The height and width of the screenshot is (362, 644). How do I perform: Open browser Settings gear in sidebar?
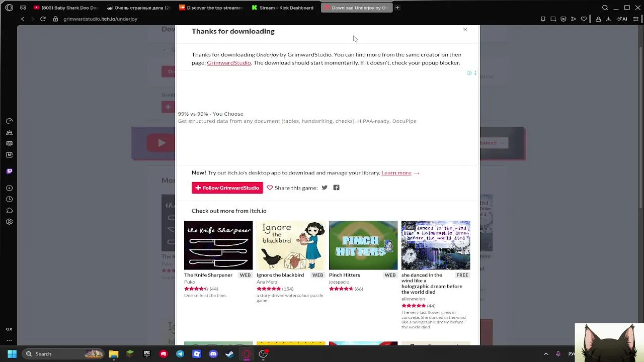(x=9, y=222)
